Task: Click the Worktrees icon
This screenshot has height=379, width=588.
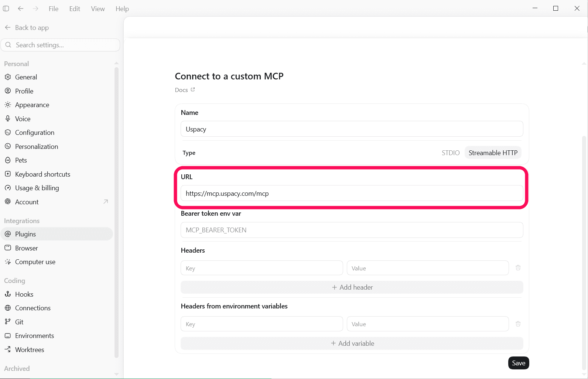Action: click(x=8, y=349)
